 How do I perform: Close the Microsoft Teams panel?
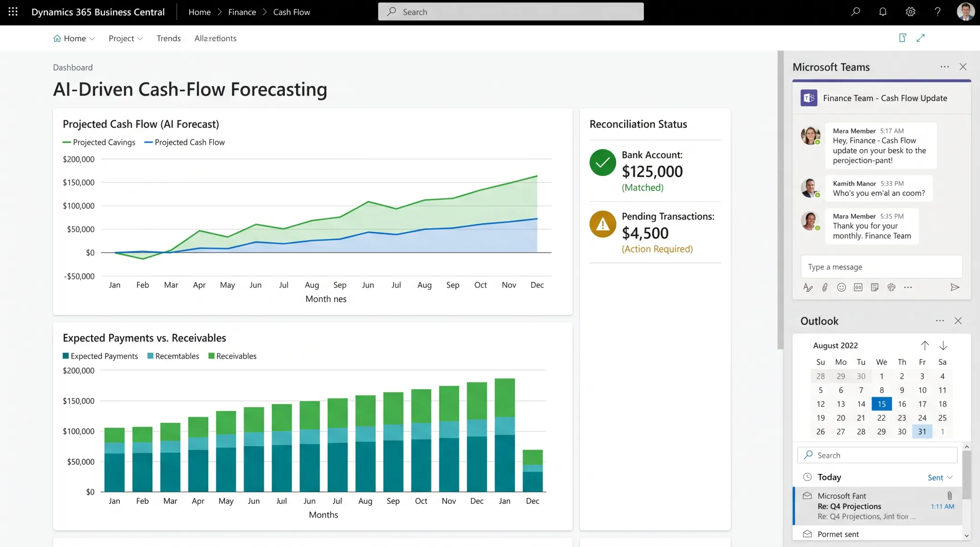(x=963, y=67)
